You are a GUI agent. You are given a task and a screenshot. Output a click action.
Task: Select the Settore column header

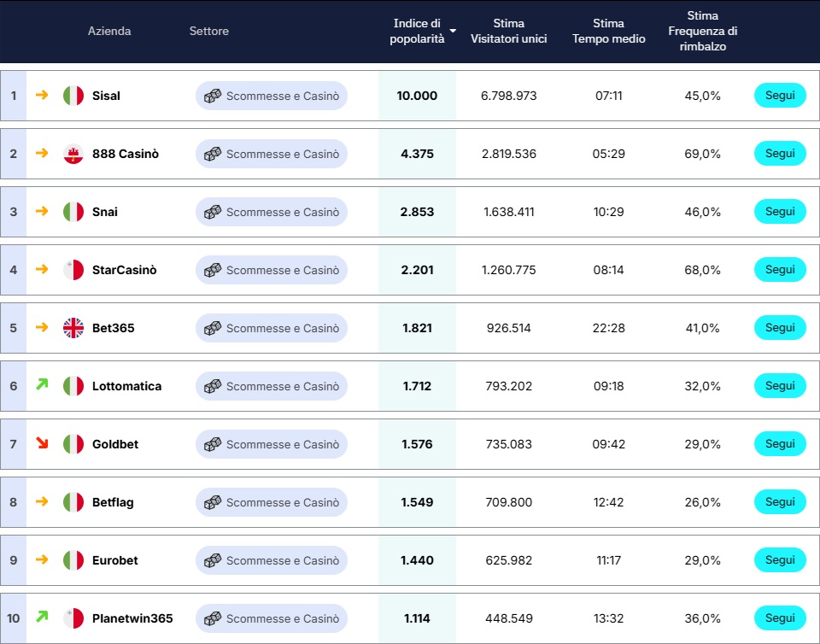point(209,32)
